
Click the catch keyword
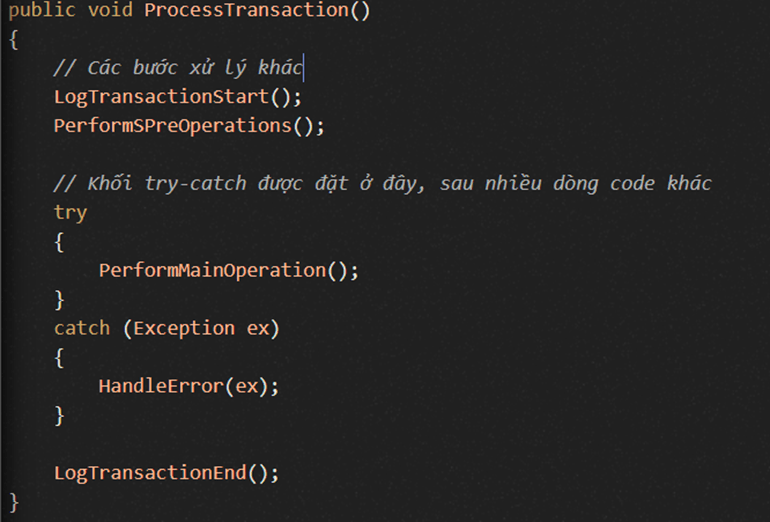pos(82,328)
